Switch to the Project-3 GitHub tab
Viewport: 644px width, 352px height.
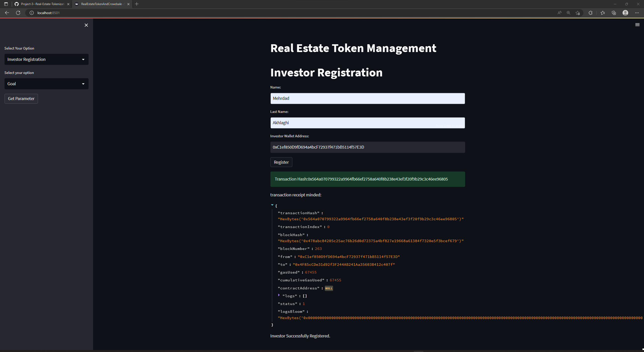[43, 4]
